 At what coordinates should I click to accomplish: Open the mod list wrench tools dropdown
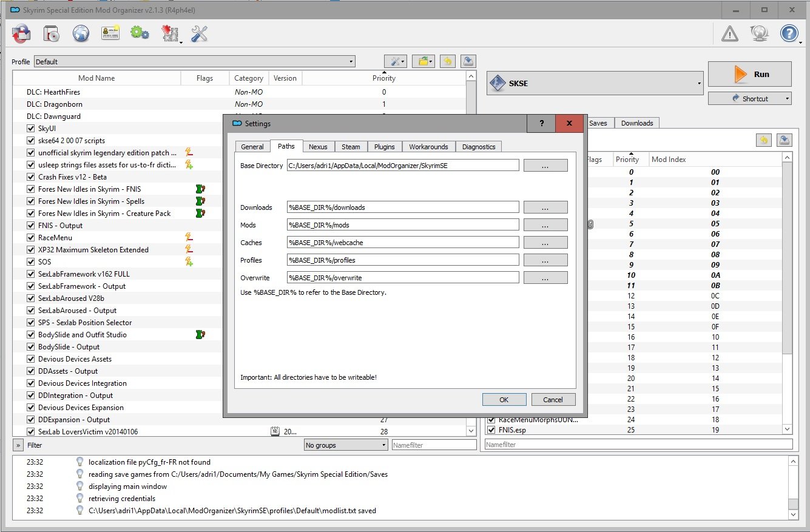395,61
